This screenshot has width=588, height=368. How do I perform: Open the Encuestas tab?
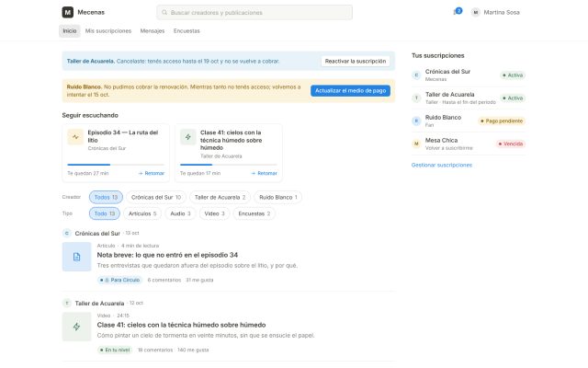[187, 30]
